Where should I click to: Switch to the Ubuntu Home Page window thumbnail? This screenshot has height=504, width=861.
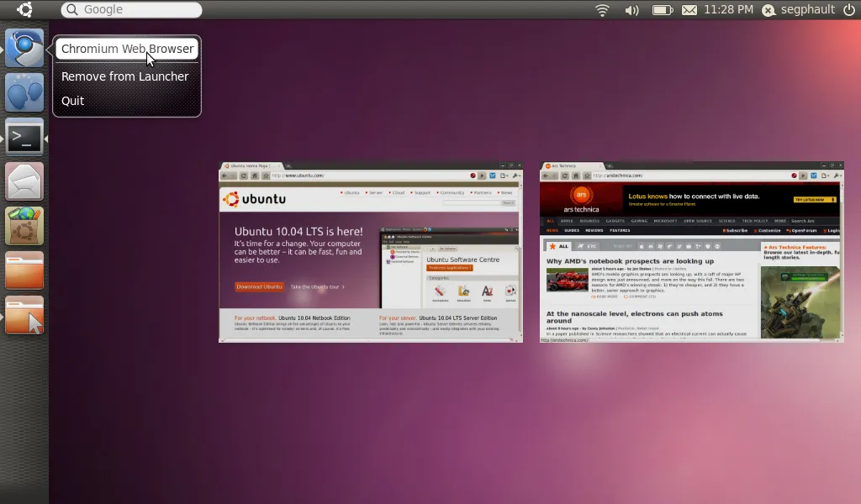[x=370, y=252]
